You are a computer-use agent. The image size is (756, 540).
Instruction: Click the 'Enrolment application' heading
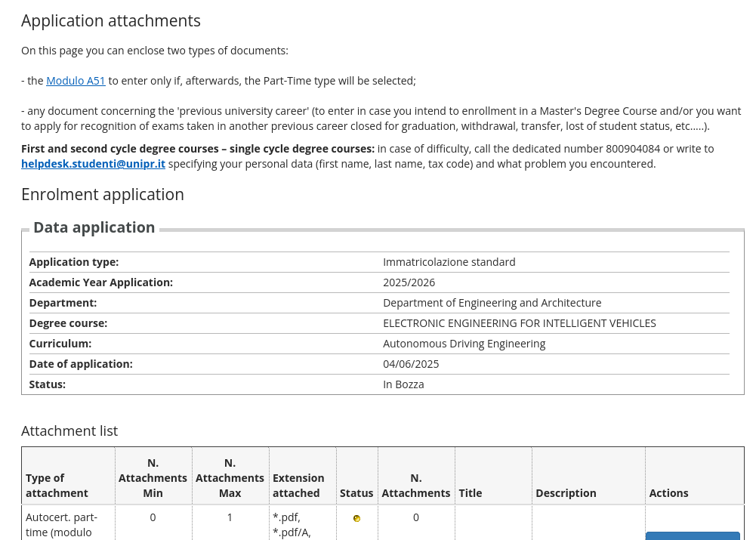click(x=103, y=195)
